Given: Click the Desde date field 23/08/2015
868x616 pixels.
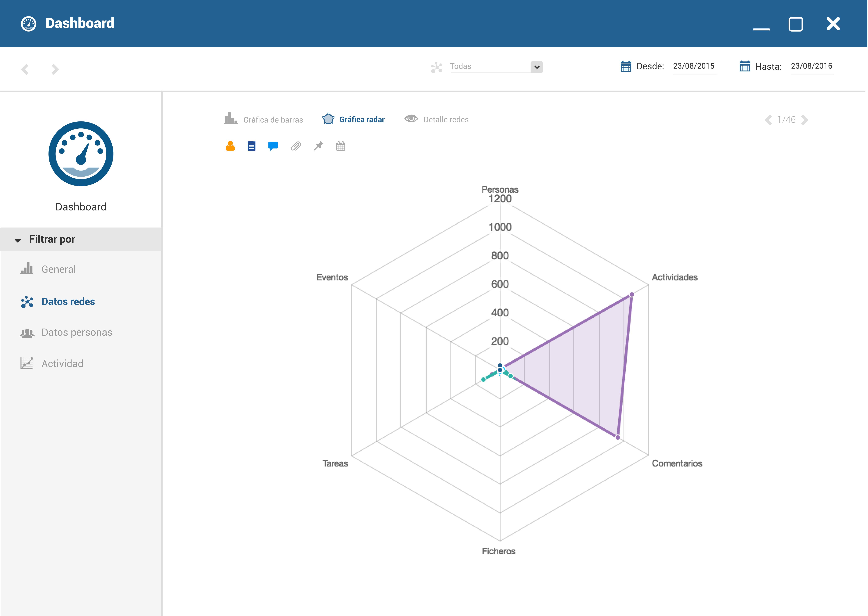Looking at the screenshot, I should 695,67.
